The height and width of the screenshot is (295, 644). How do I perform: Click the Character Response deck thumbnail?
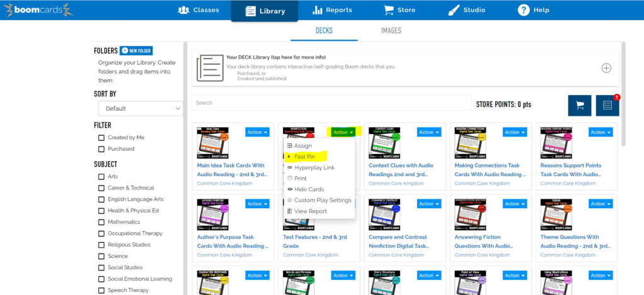213,282
